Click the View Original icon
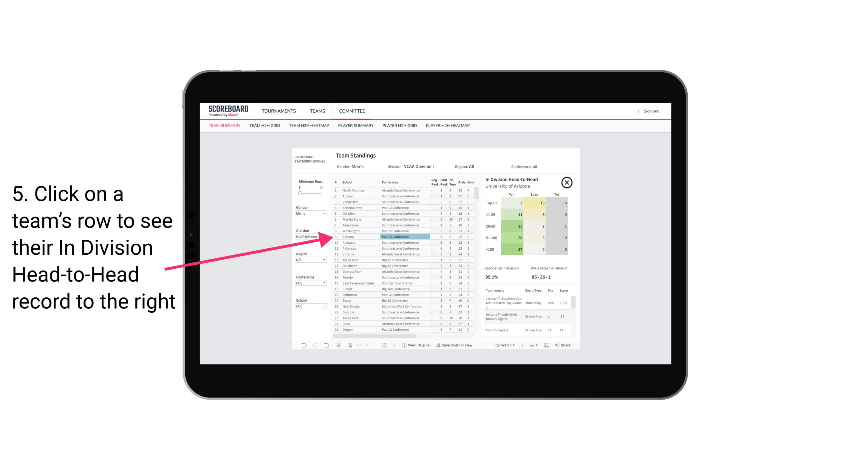 pos(403,345)
